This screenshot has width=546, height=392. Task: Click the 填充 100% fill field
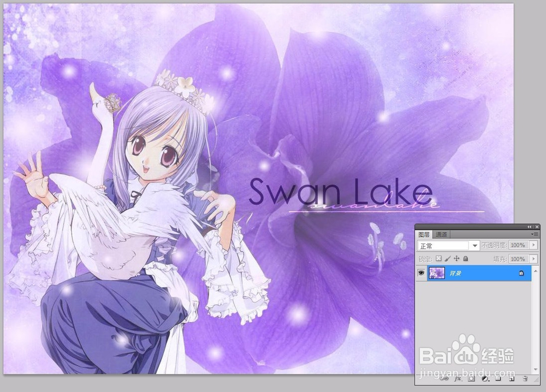pyautogui.click(x=519, y=259)
